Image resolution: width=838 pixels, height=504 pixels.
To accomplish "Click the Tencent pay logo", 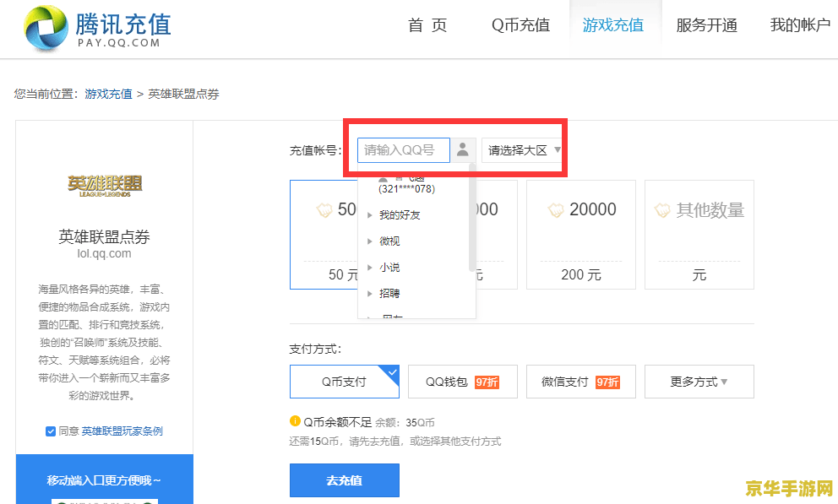I will pyautogui.click(x=98, y=28).
